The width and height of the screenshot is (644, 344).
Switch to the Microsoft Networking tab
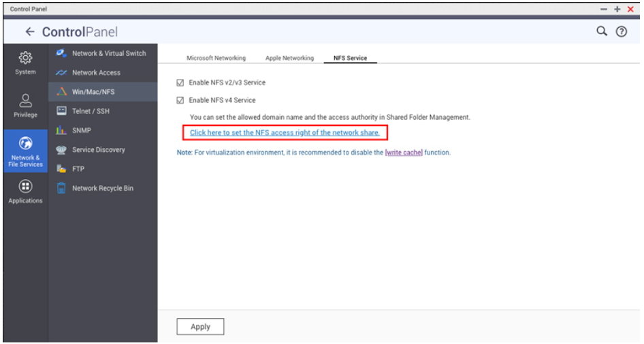pyautogui.click(x=216, y=59)
